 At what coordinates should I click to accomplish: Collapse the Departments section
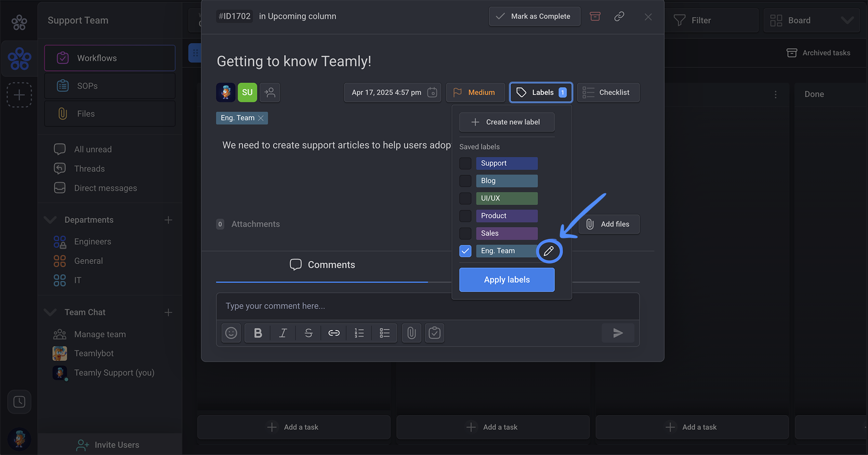50,220
